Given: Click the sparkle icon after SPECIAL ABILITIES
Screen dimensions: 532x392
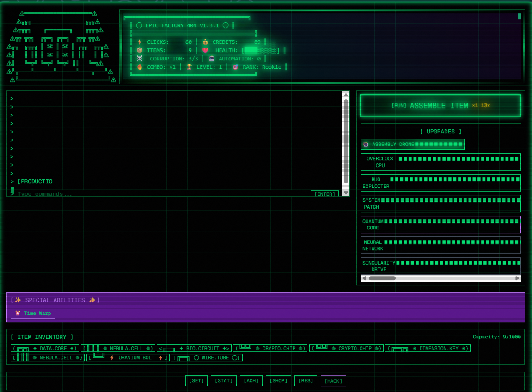Looking at the screenshot, I should pyautogui.click(x=92, y=300).
